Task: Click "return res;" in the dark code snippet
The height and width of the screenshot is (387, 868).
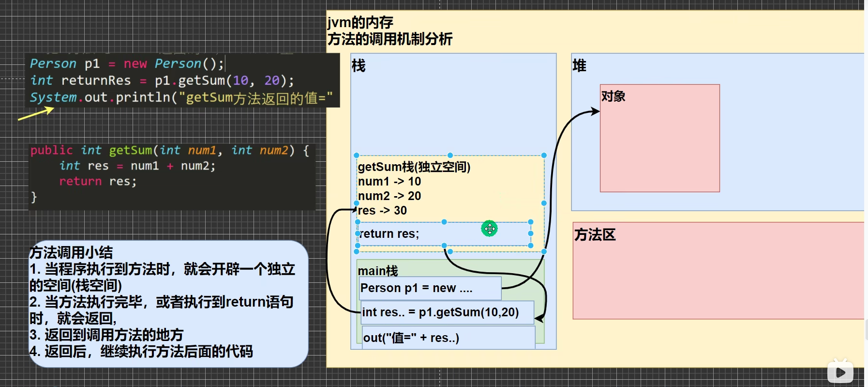Action: [x=98, y=181]
